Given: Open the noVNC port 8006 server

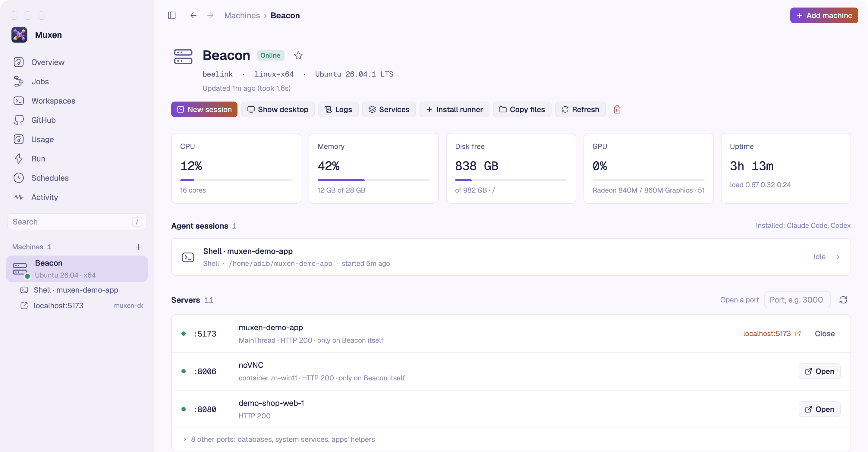Looking at the screenshot, I should pos(819,371).
